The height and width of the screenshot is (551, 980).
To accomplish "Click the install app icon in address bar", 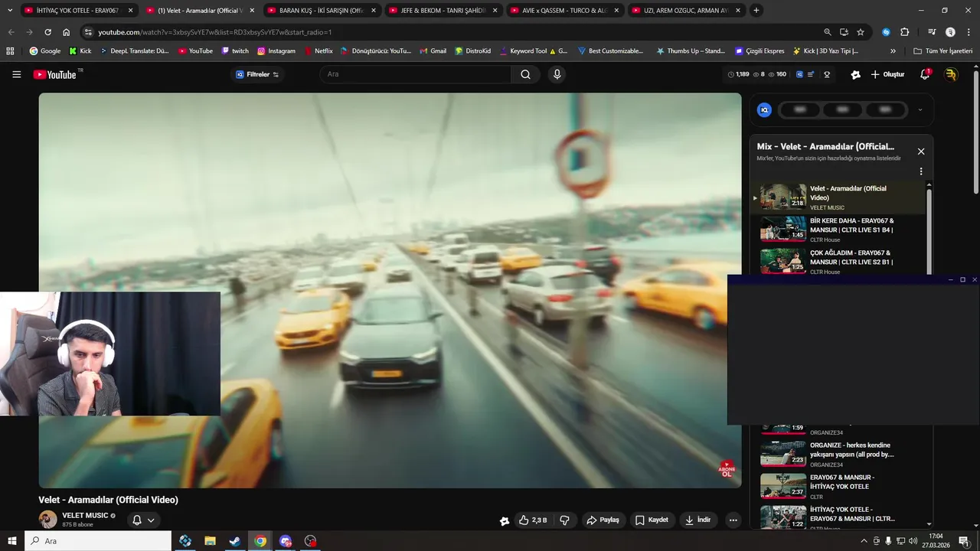I will 844,32.
